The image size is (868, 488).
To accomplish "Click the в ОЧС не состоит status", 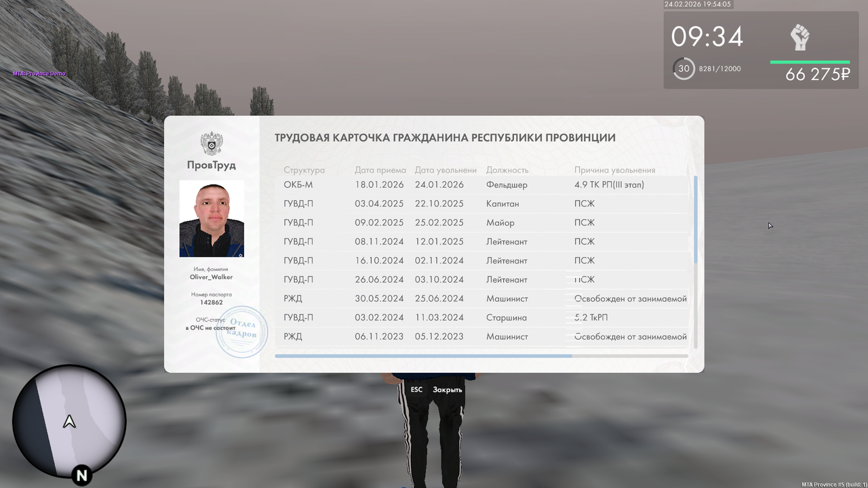I will [212, 327].
